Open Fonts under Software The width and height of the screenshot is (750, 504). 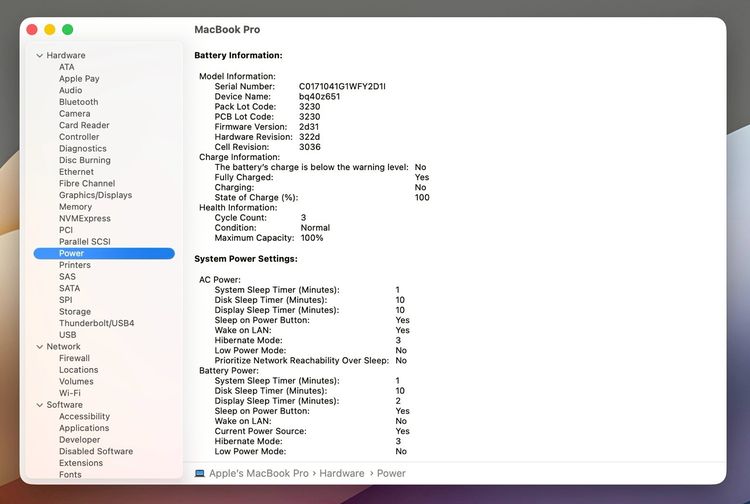tap(70, 475)
